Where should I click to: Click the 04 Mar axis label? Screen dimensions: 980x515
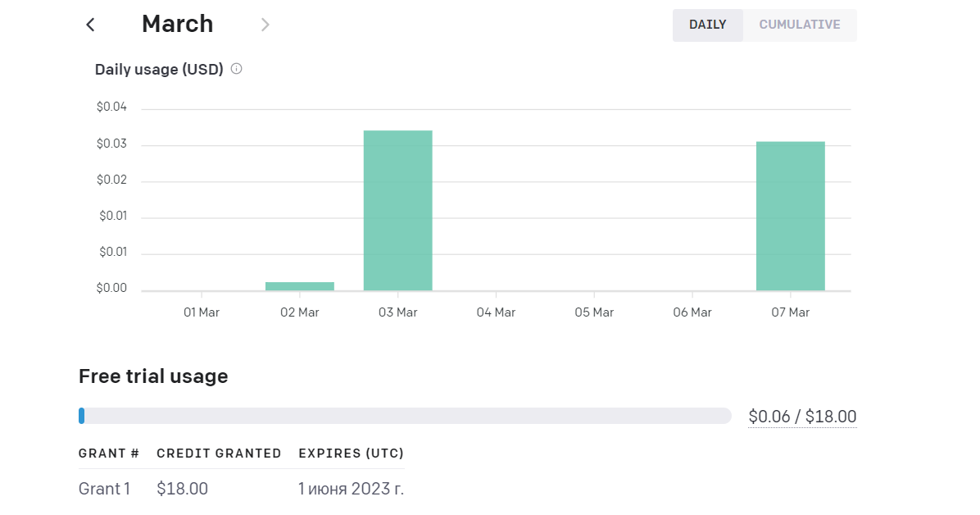point(496,312)
